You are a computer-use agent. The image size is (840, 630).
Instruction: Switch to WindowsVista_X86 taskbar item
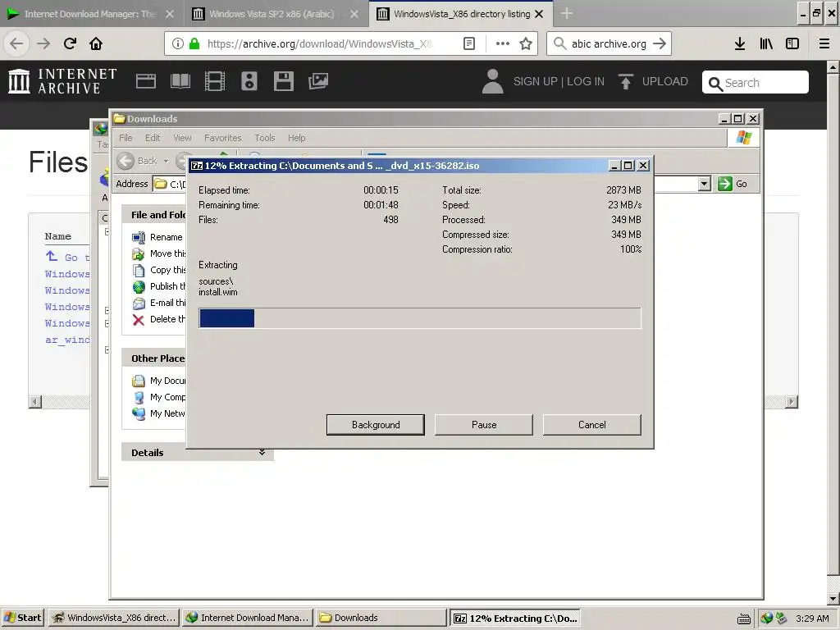[x=114, y=618]
